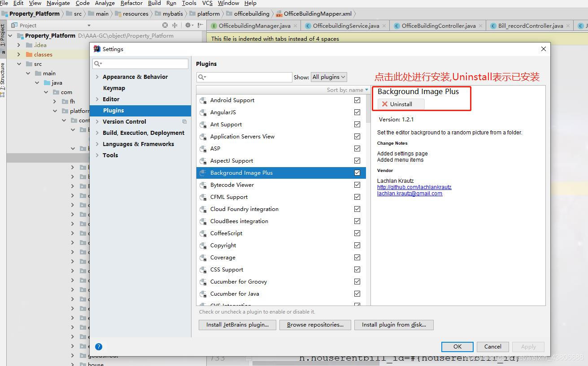
Task: Toggle CloudBees integration checkbox
Action: coord(357,221)
